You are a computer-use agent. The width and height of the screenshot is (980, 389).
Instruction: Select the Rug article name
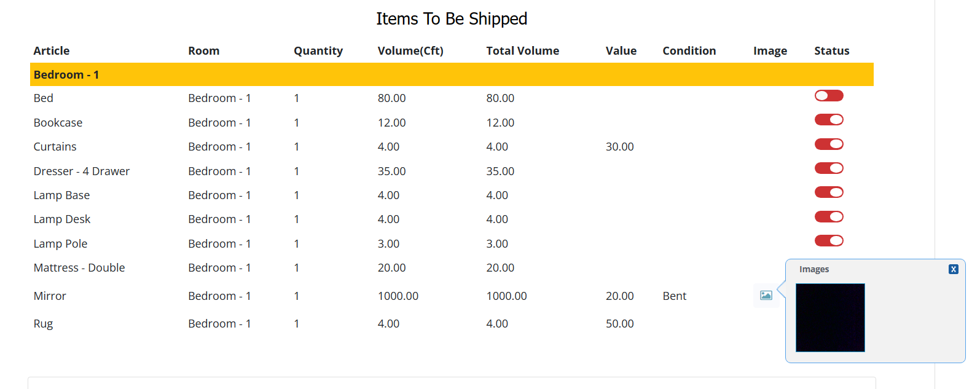click(43, 324)
